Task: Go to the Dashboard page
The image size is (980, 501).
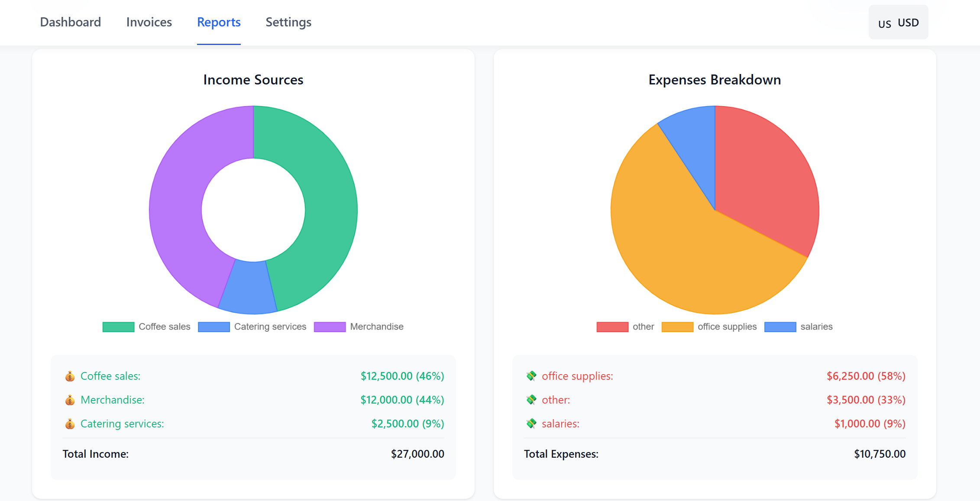Action: click(x=70, y=22)
